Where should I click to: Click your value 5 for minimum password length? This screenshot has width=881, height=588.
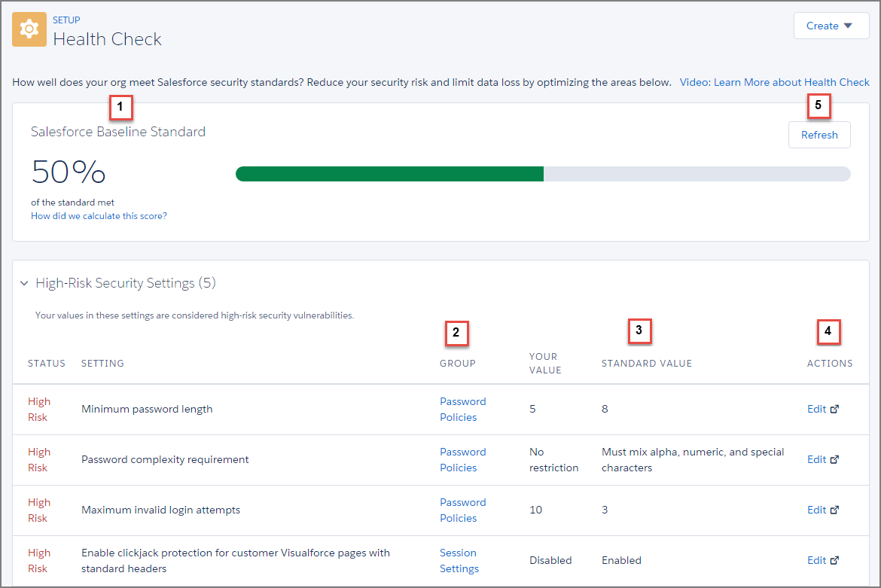[x=532, y=409]
